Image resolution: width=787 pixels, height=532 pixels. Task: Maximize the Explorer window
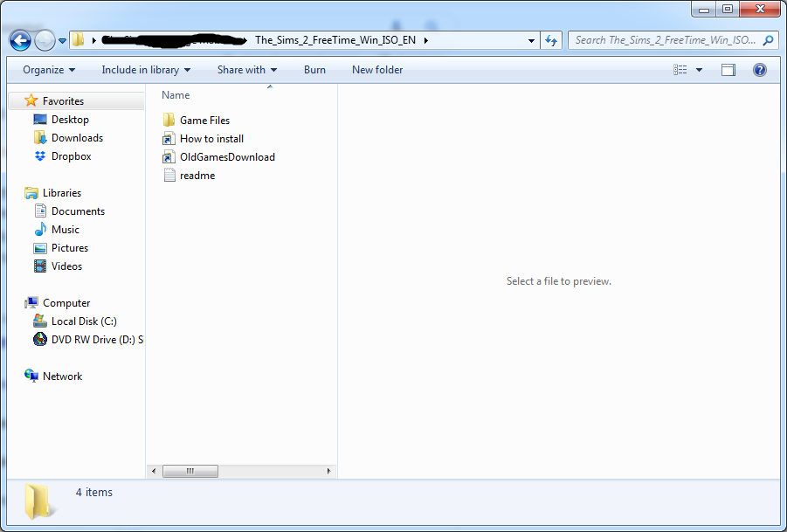[x=728, y=10]
